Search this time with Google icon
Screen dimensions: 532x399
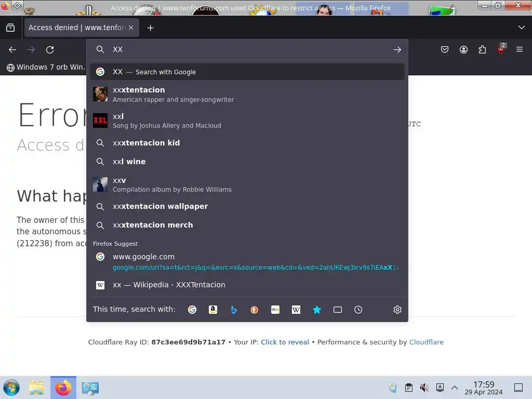(x=192, y=310)
